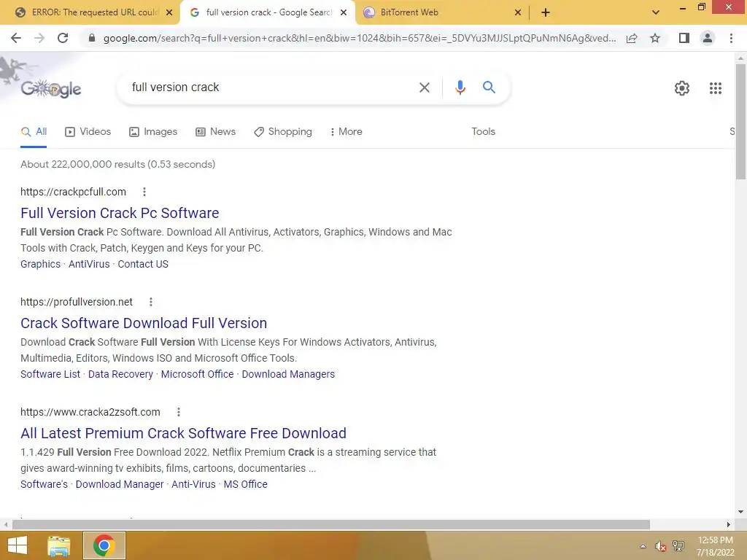Switch to Images results
Screen dimensions: 747x560
pyautogui.click(x=153, y=132)
